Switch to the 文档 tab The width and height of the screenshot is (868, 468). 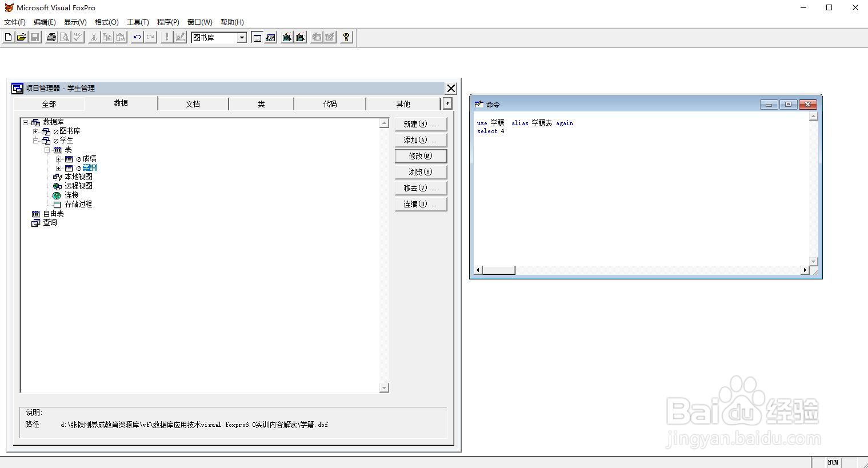(x=193, y=104)
